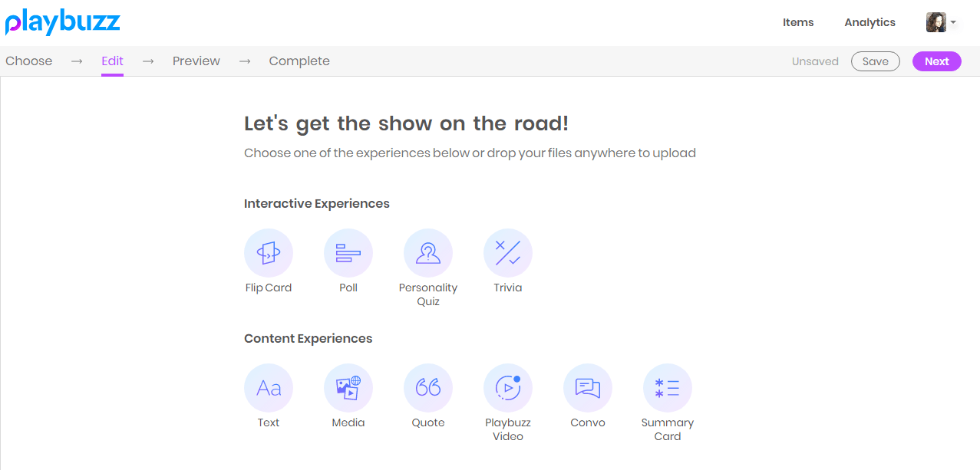Go to the Items page
The width and height of the screenshot is (980, 470).
(x=798, y=22)
